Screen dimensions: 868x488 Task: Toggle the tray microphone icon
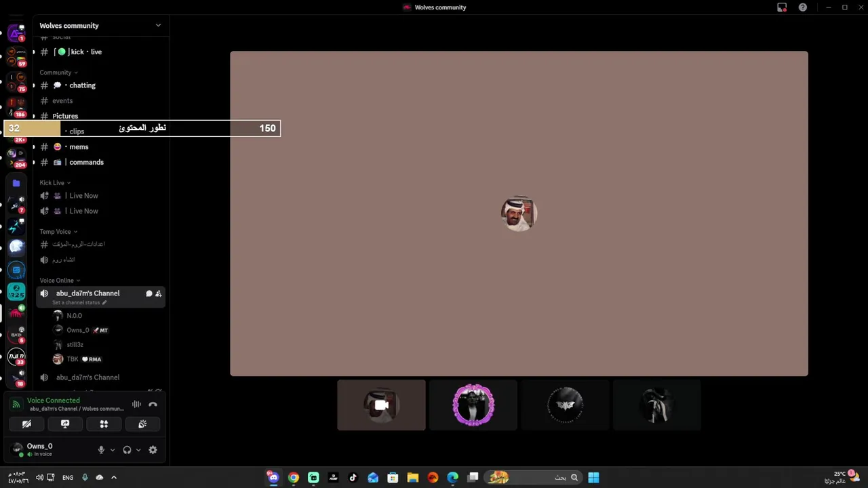tap(85, 477)
